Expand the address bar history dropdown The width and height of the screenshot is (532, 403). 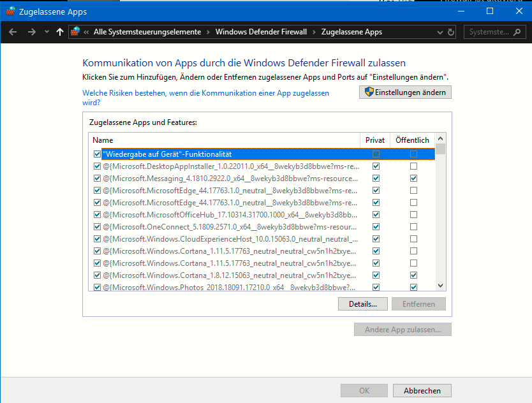[440, 33]
